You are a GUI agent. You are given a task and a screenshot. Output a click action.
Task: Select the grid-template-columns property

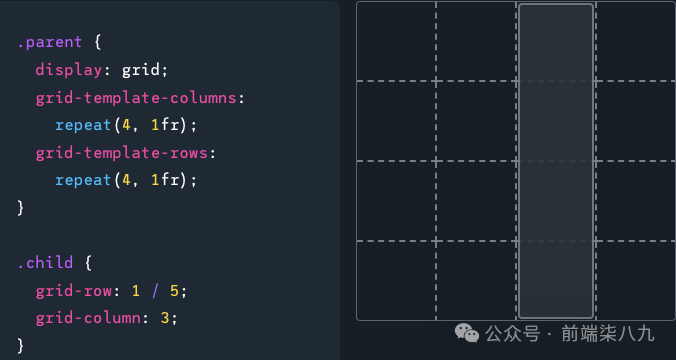click(136, 98)
